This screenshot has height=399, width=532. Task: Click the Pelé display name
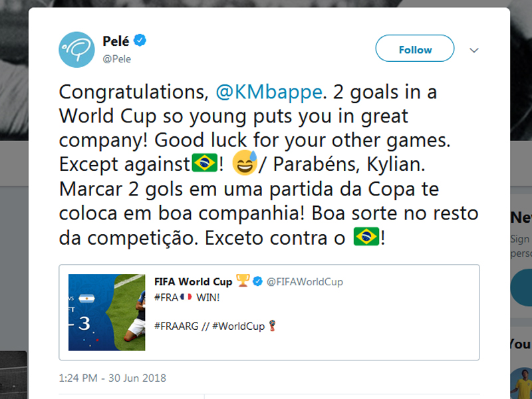pyautogui.click(x=116, y=41)
